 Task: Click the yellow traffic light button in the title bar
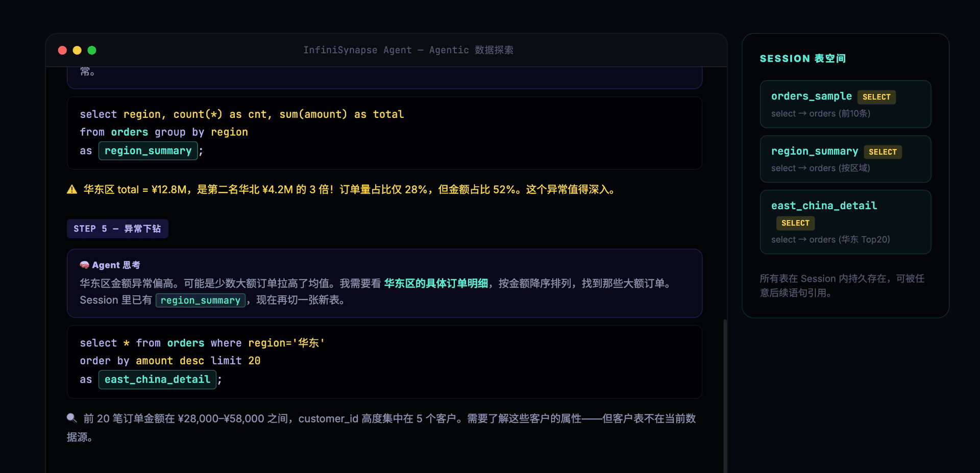click(77, 50)
